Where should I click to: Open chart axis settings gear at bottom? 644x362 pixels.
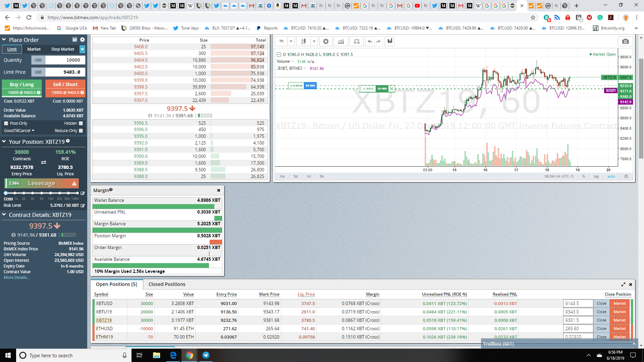[x=626, y=176]
